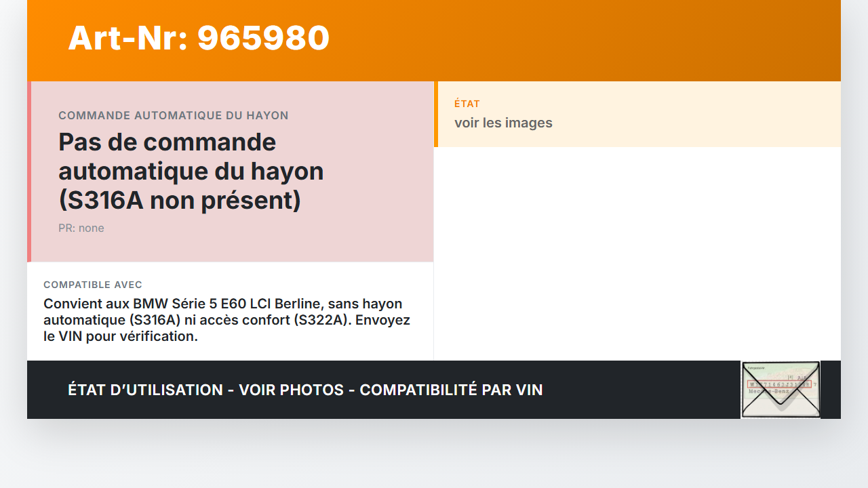Click the orange ÉTAT label

tap(467, 104)
